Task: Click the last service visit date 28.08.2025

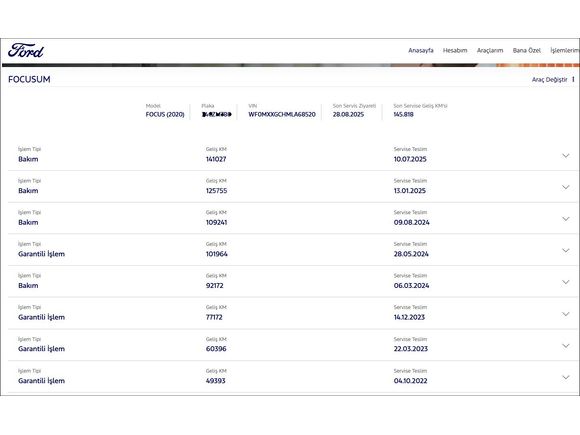Action: point(348,115)
